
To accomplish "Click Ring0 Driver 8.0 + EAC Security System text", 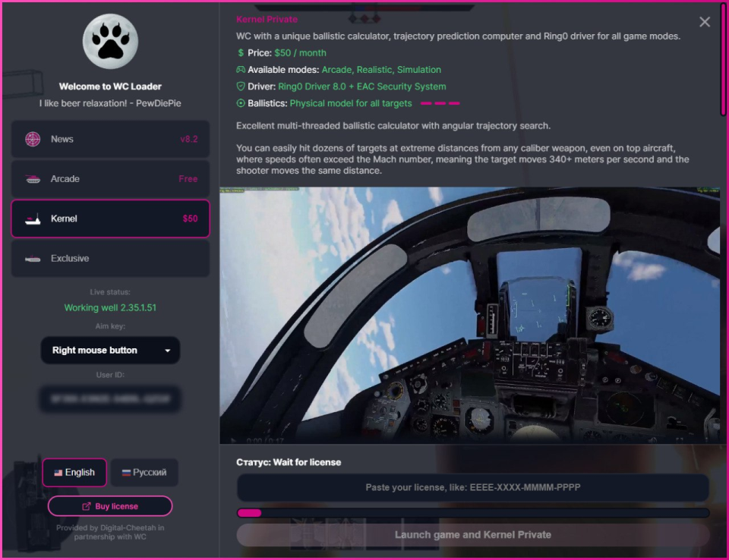I will [361, 87].
